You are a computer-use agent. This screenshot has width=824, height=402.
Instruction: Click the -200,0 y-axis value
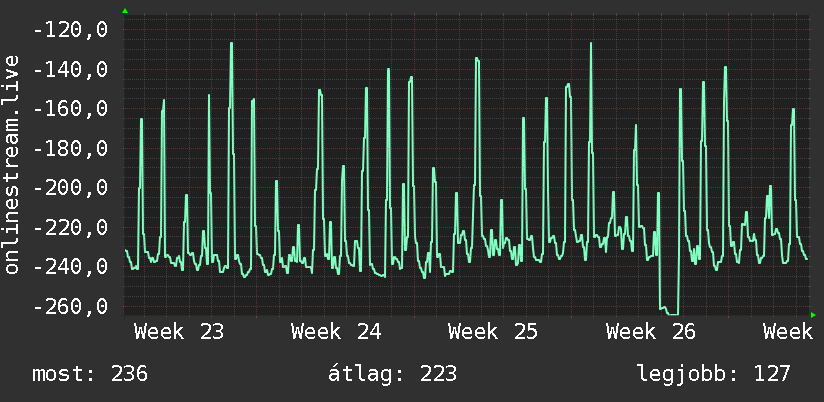[x=70, y=188]
